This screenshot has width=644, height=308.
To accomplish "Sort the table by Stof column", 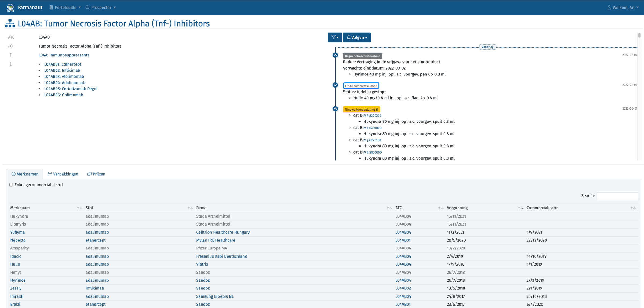I will click(139, 208).
